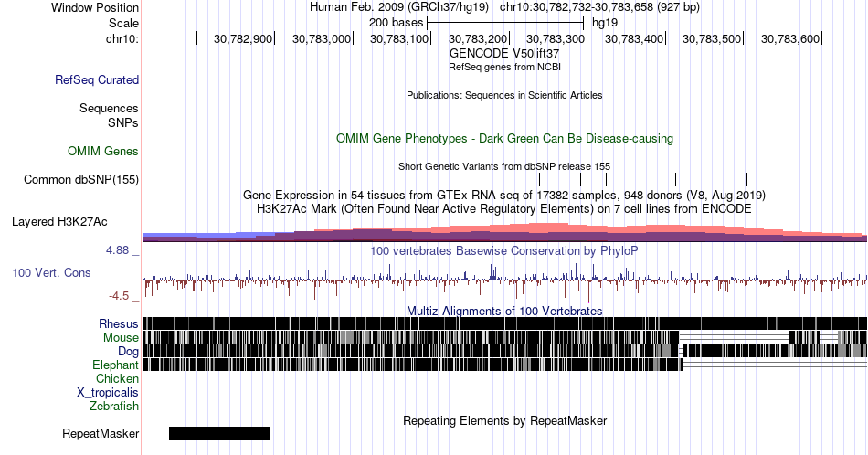Click the Chicken alignment row label
Viewport: 868px width, 455px height.
117,378
